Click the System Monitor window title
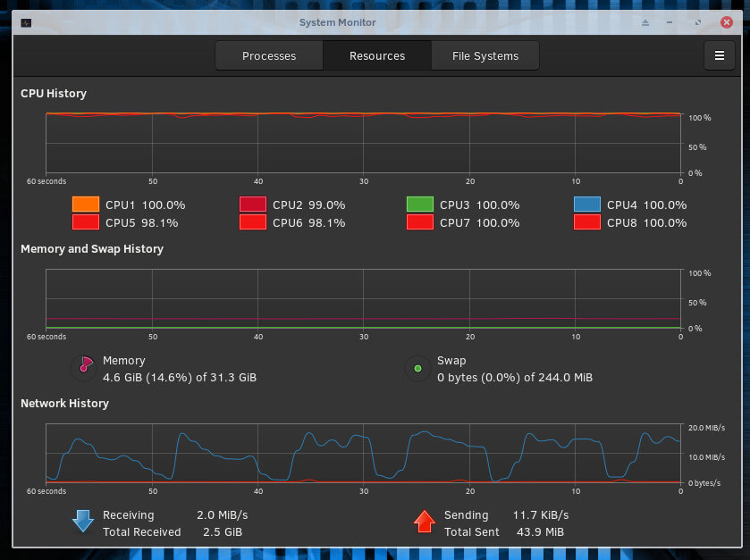 (x=337, y=22)
